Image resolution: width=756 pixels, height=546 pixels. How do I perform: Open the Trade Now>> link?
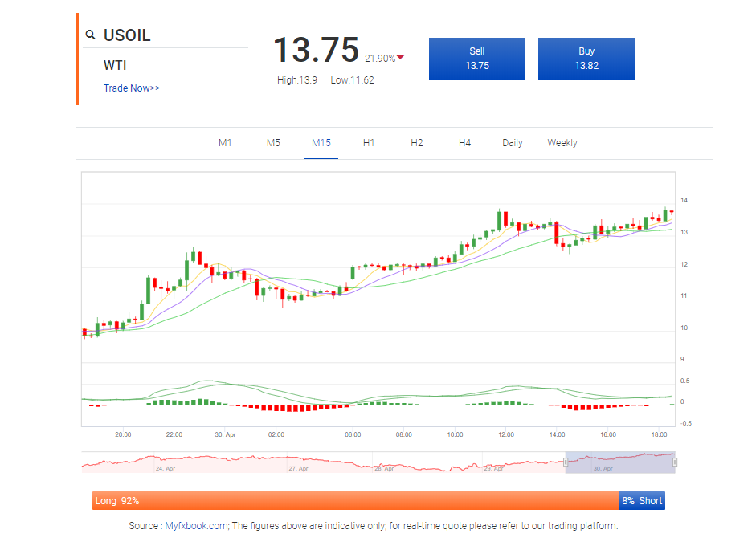click(x=132, y=88)
